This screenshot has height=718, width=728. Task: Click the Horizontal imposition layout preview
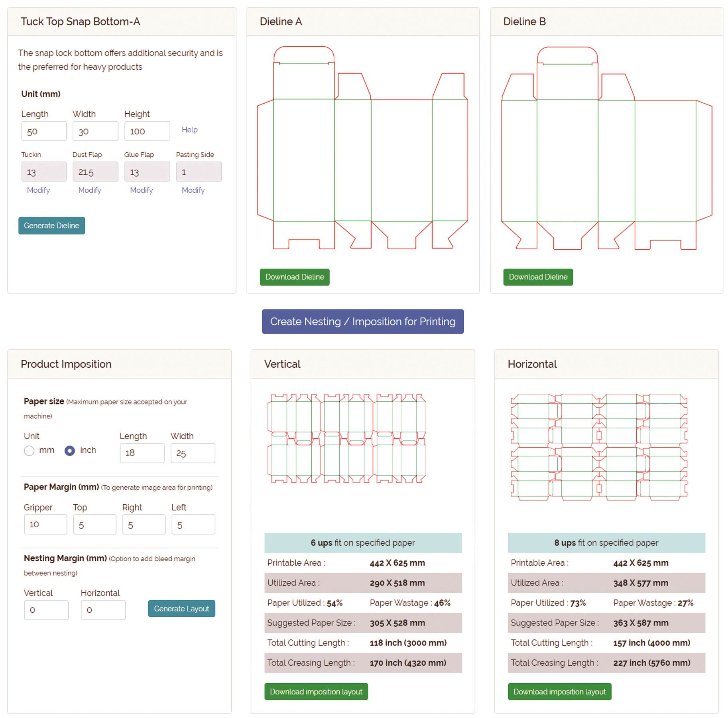pos(599,447)
